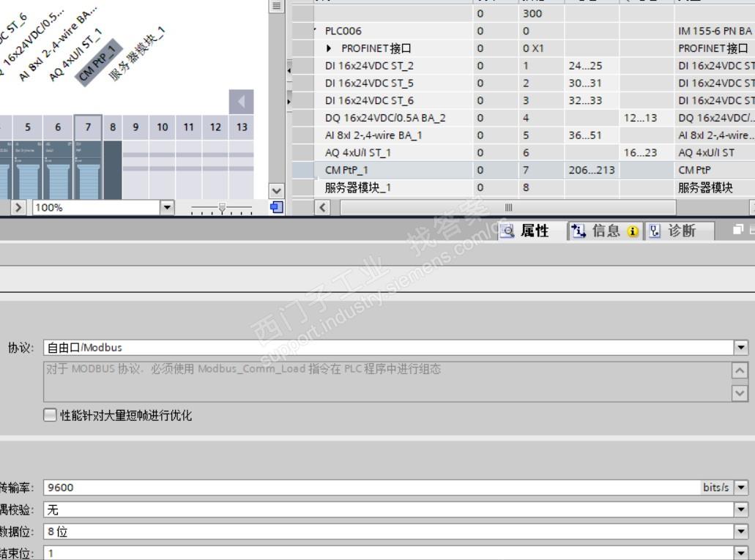The width and height of the screenshot is (755, 560).
Task: Click the device overview horizontal scrollbar thumb
Action: click(508, 208)
